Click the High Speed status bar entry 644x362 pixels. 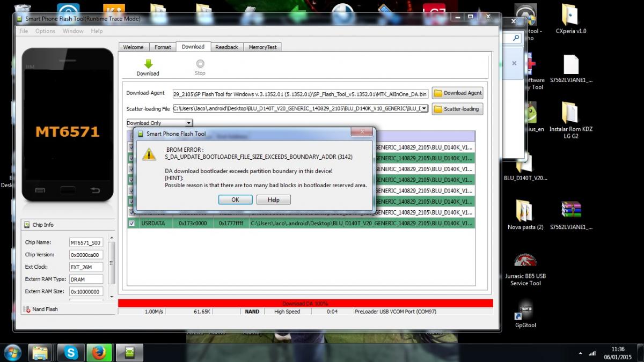287,312
